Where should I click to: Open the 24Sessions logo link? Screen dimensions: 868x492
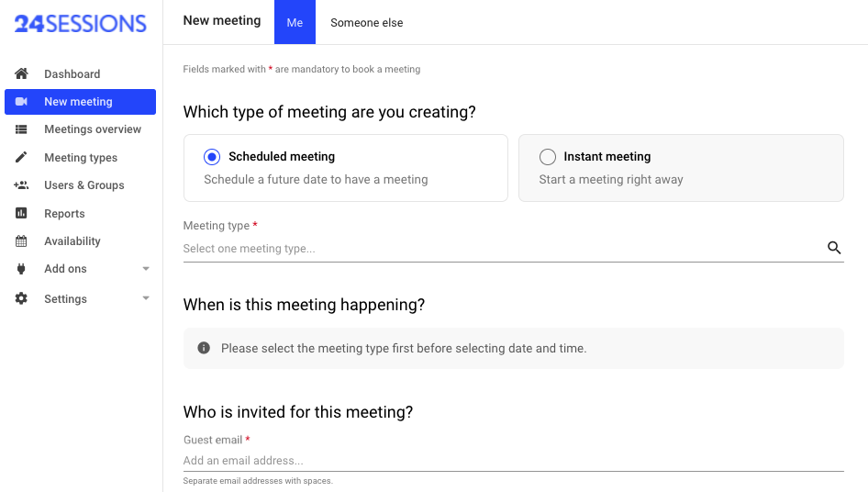pos(81,24)
